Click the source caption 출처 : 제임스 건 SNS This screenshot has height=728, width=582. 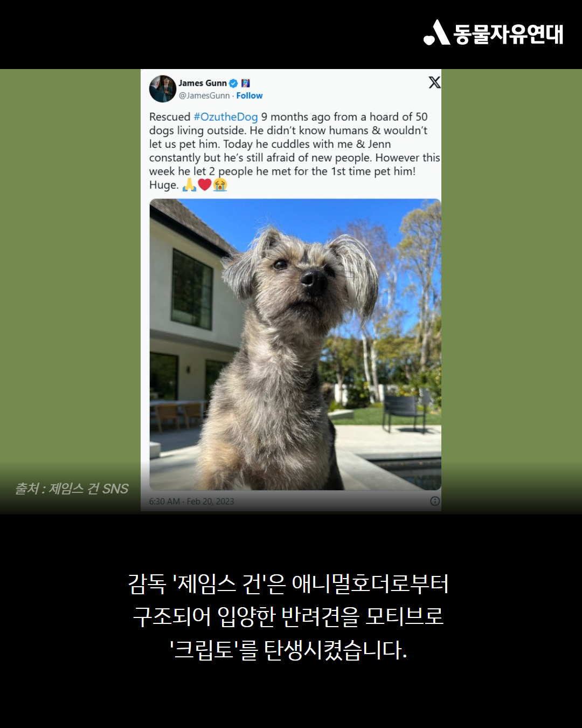click(x=72, y=489)
